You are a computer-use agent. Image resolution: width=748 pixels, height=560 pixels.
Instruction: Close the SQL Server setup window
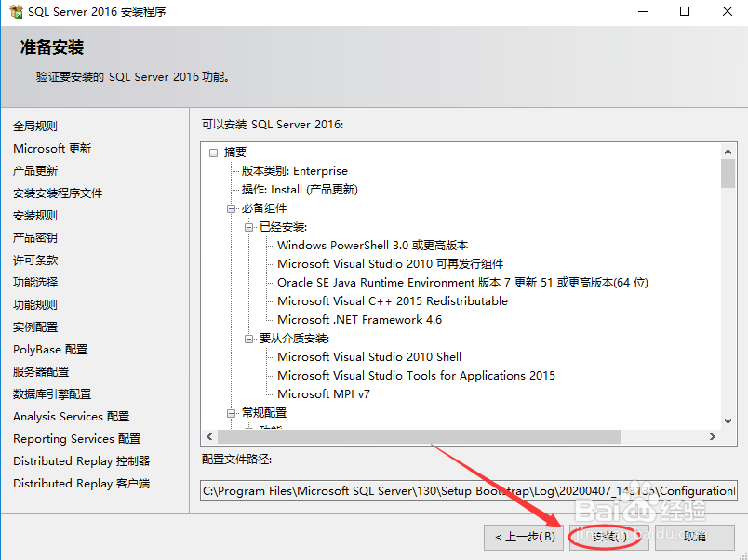pyautogui.click(x=727, y=11)
